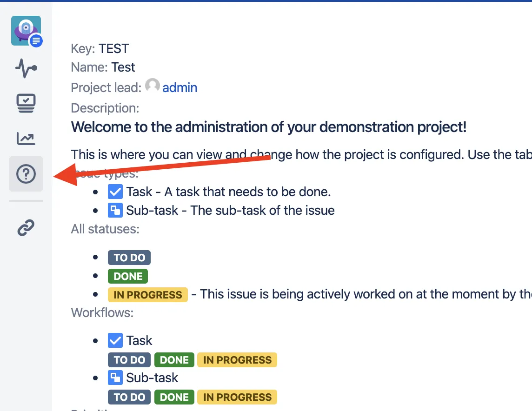Click 'Sub-task' text under Workflows
The height and width of the screenshot is (411, 532).
tap(152, 378)
